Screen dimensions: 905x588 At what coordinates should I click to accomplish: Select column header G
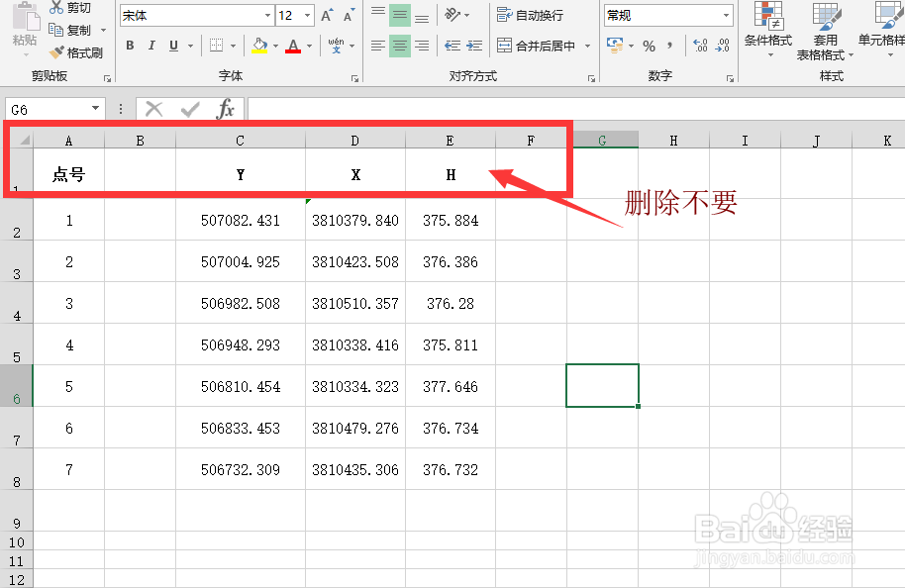coord(603,140)
